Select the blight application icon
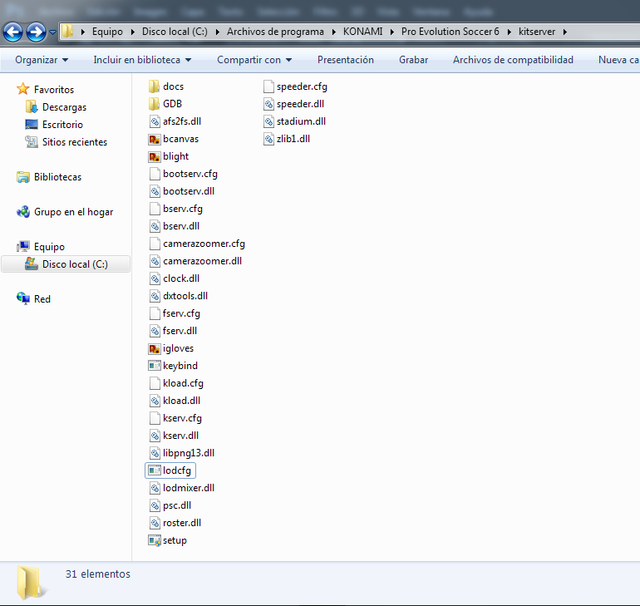Image resolution: width=640 pixels, height=606 pixels. pyautogui.click(x=154, y=157)
